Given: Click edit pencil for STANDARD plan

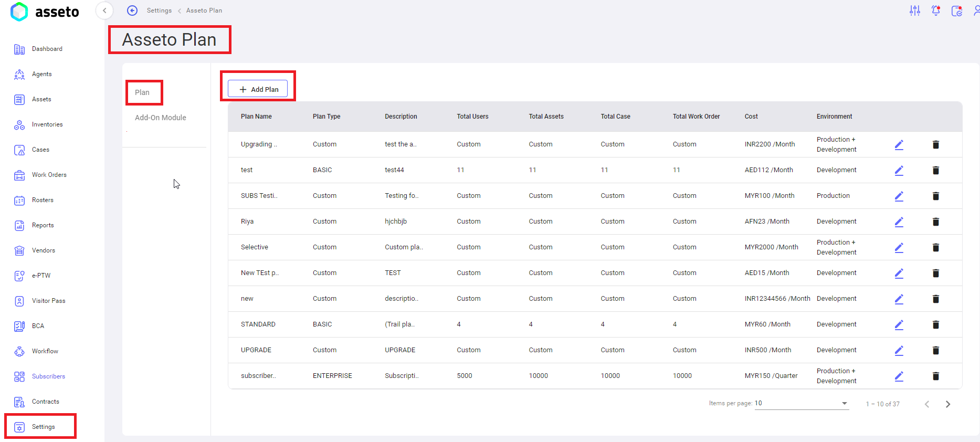Looking at the screenshot, I should [x=899, y=324].
